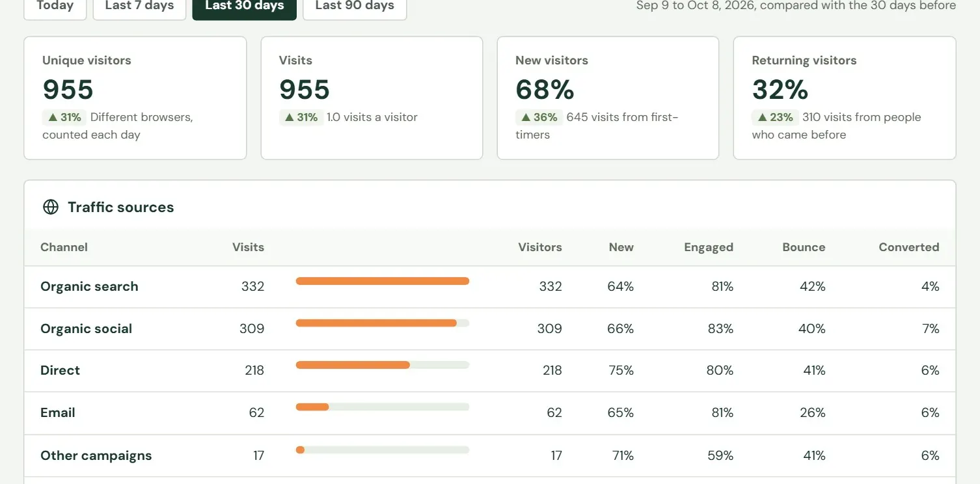Click Organic search's 81% engaged value

[x=722, y=286]
